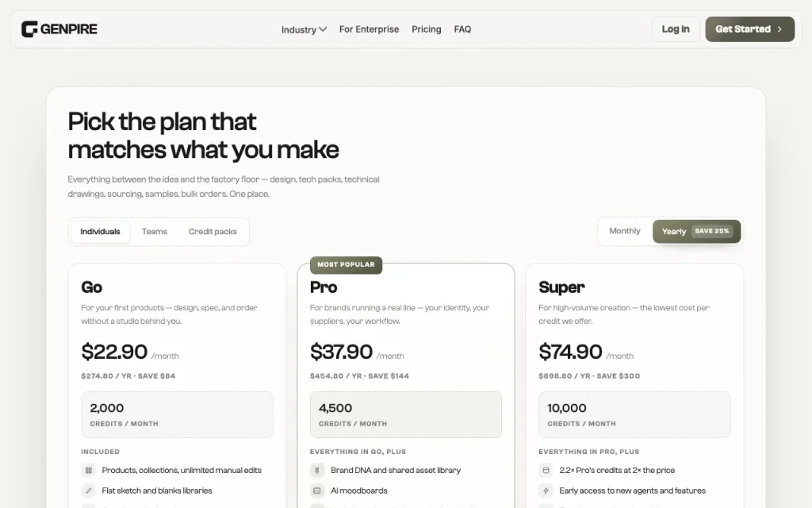Click the Log in button
The height and width of the screenshot is (508, 812).
click(676, 29)
